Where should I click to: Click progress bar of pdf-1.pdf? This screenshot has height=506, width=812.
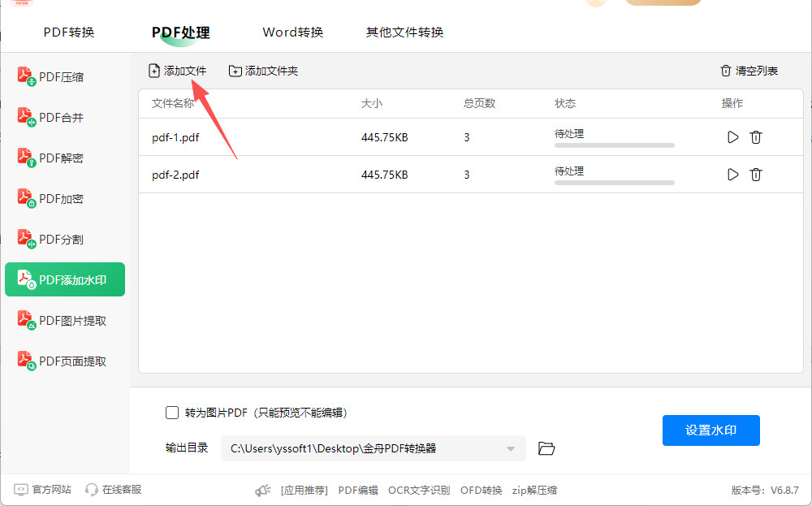coord(614,145)
